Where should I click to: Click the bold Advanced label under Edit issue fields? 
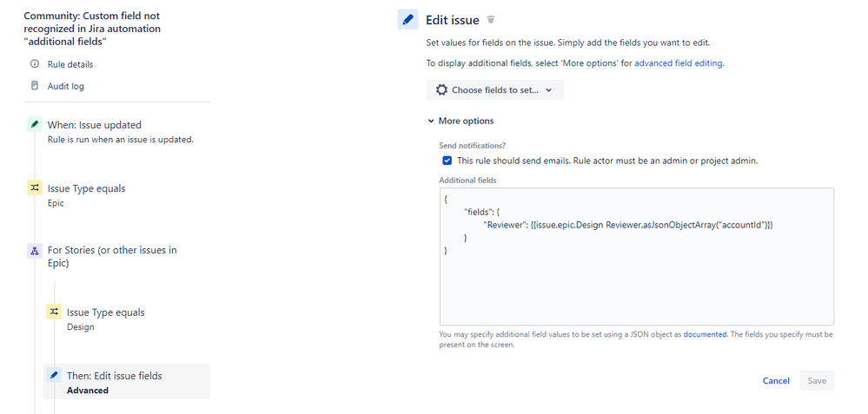click(88, 391)
